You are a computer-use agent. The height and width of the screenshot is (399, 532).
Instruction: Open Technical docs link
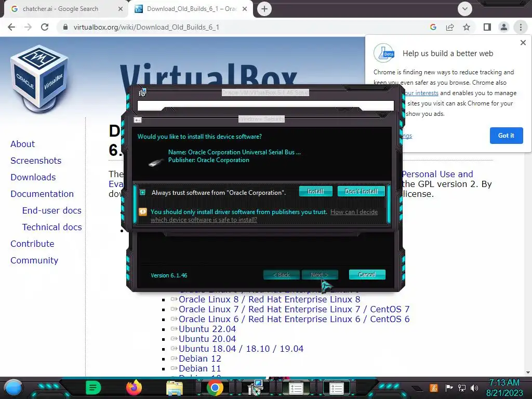point(52,227)
